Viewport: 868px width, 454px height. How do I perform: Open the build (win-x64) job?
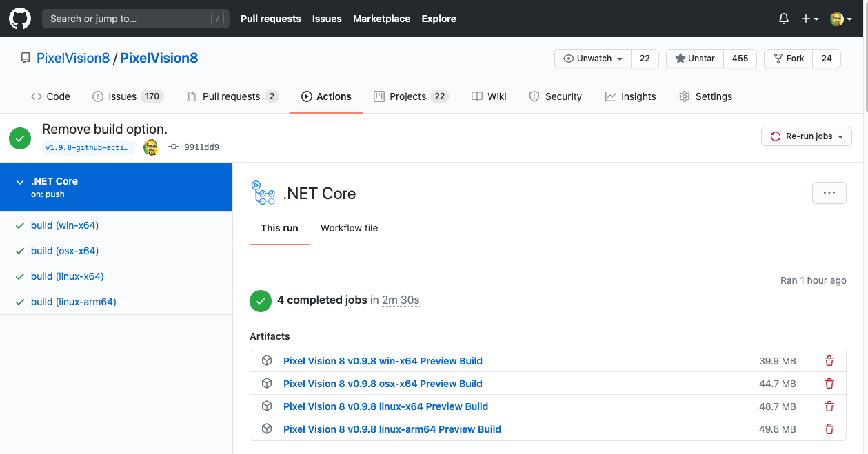point(65,225)
